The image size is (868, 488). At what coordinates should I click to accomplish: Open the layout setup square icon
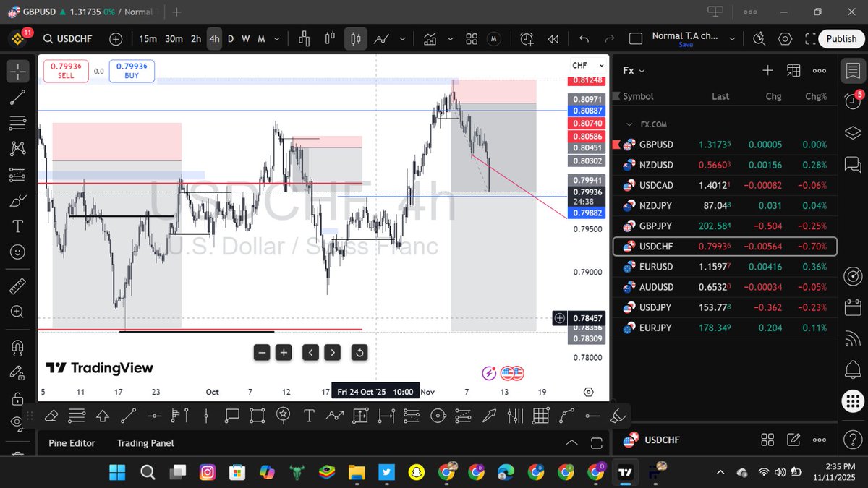point(635,39)
